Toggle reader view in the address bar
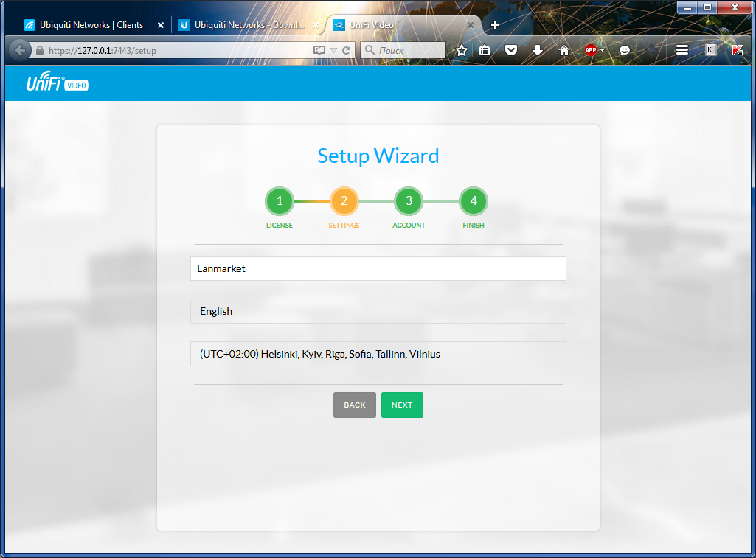The width and height of the screenshot is (756, 558). tap(319, 51)
